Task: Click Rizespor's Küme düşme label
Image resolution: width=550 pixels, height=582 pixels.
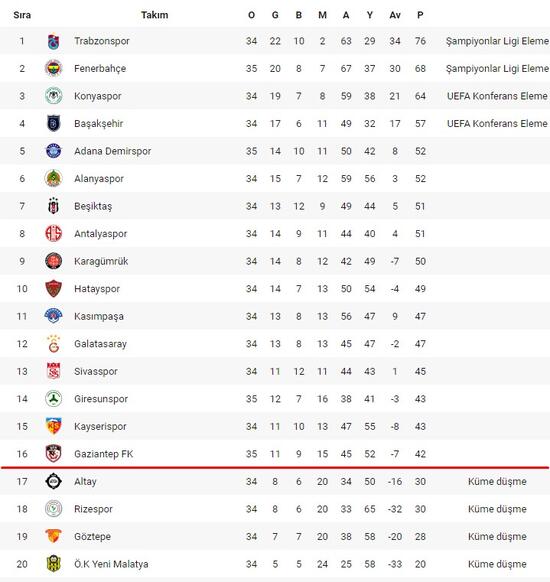Action: [497, 509]
